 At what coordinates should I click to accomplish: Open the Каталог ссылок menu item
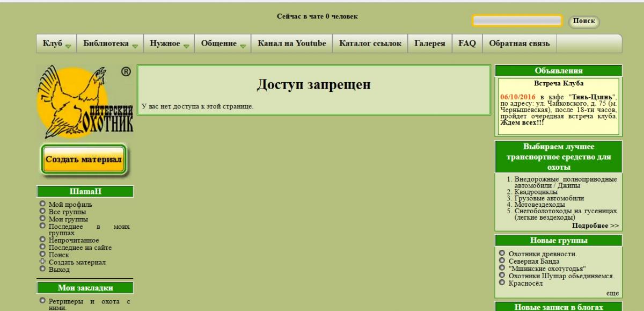[370, 44]
